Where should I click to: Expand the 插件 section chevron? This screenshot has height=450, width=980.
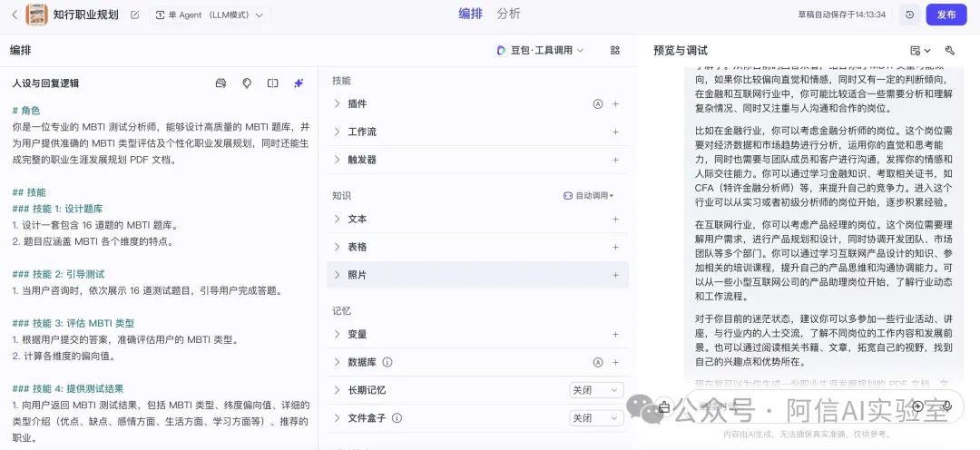337,103
